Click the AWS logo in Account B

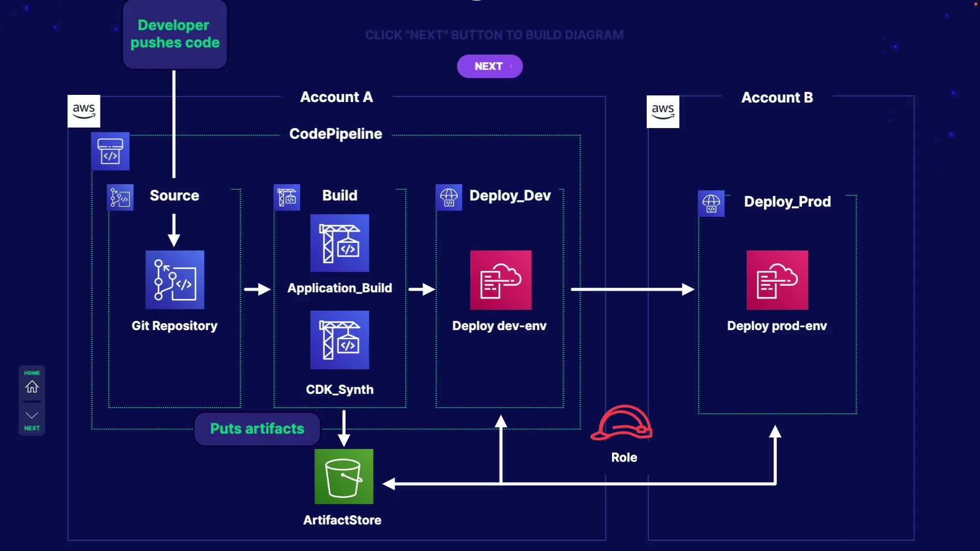point(663,111)
